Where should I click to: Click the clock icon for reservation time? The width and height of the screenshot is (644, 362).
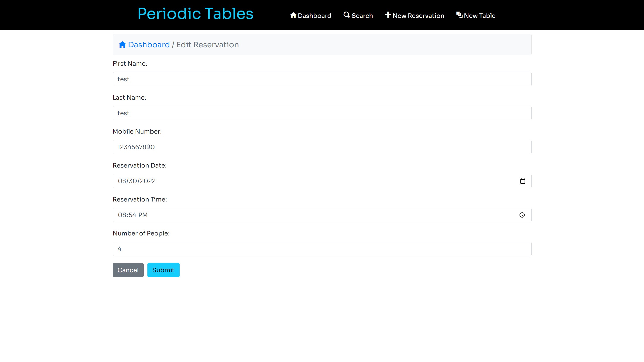point(522,215)
